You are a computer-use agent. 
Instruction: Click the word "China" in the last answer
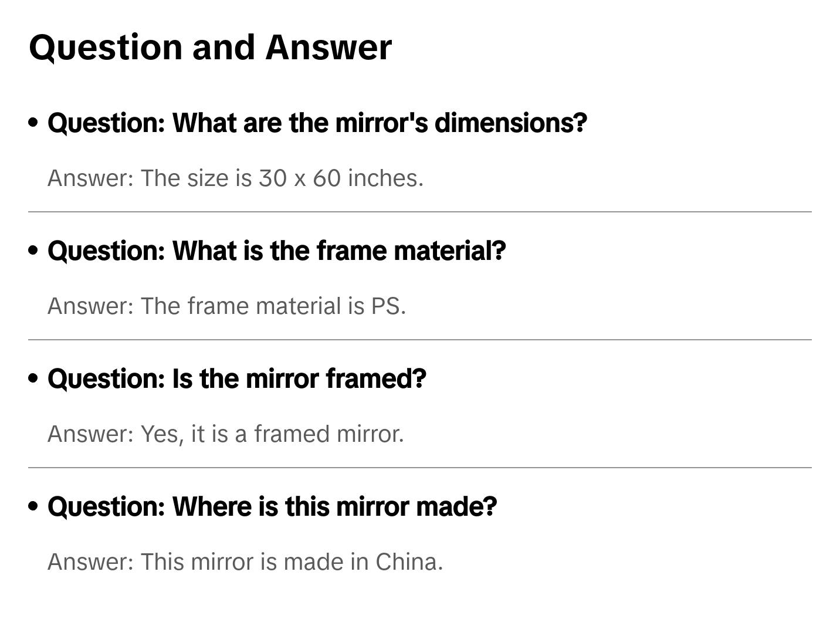pos(408,562)
